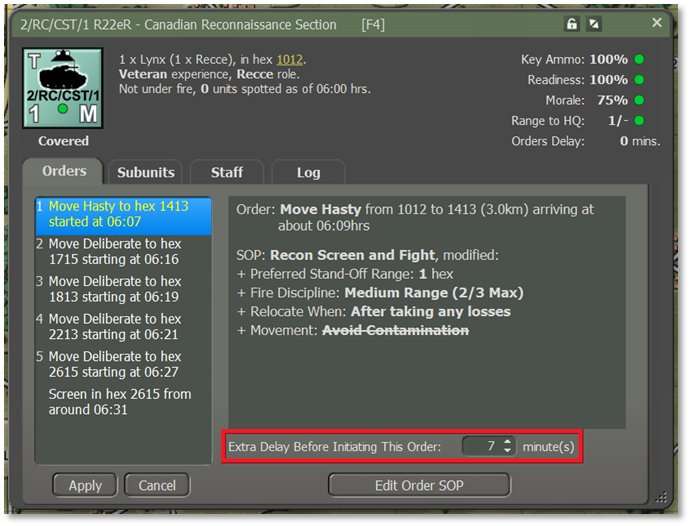Select the Orders tab

click(x=64, y=171)
